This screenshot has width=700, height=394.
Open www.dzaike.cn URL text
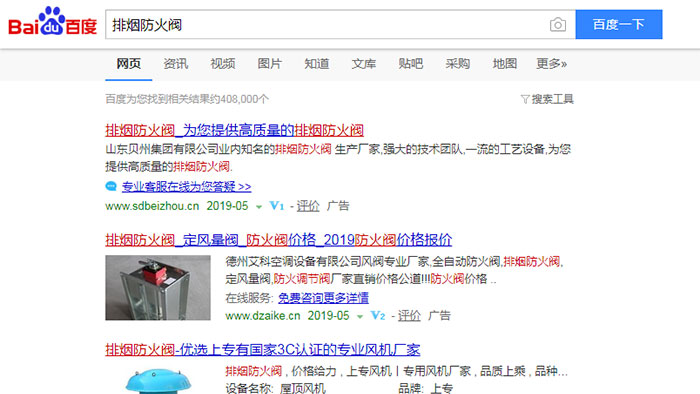(263, 315)
